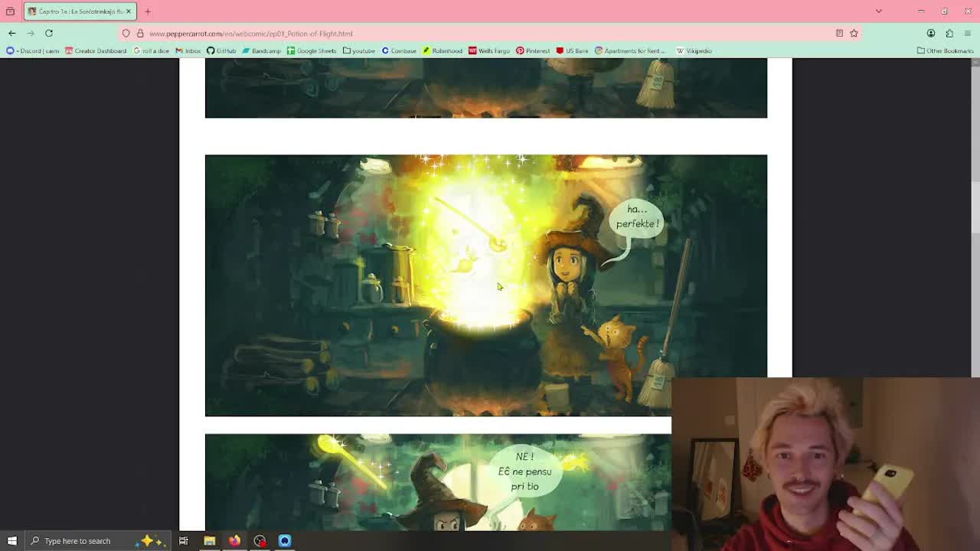Close the Ĉapitro 1a browser tab
Screen dimensions: 980x551
[x=128, y=11]
